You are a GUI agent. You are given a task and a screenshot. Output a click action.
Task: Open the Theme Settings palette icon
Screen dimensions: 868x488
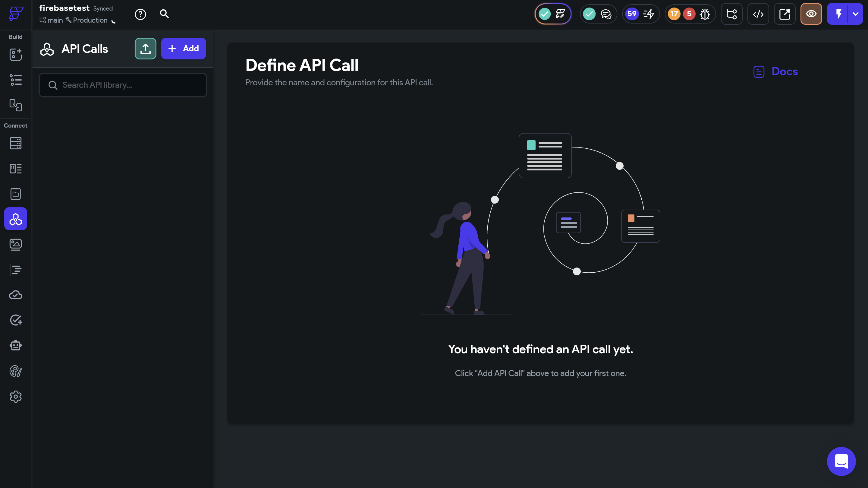(15, 371)
